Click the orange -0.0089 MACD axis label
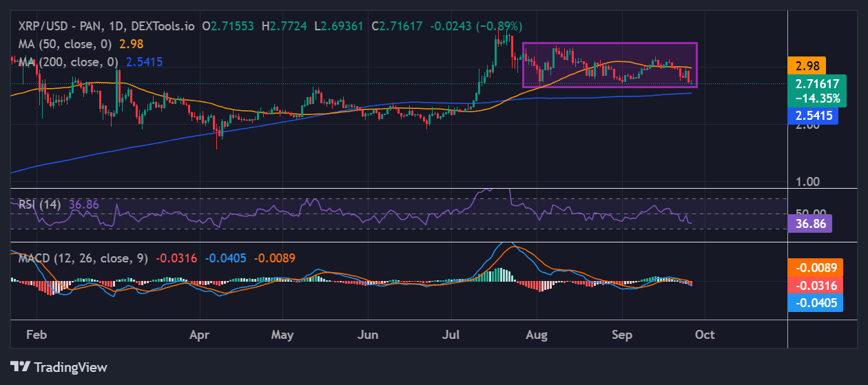The image size is (868, 385). (x=816, y=267)
